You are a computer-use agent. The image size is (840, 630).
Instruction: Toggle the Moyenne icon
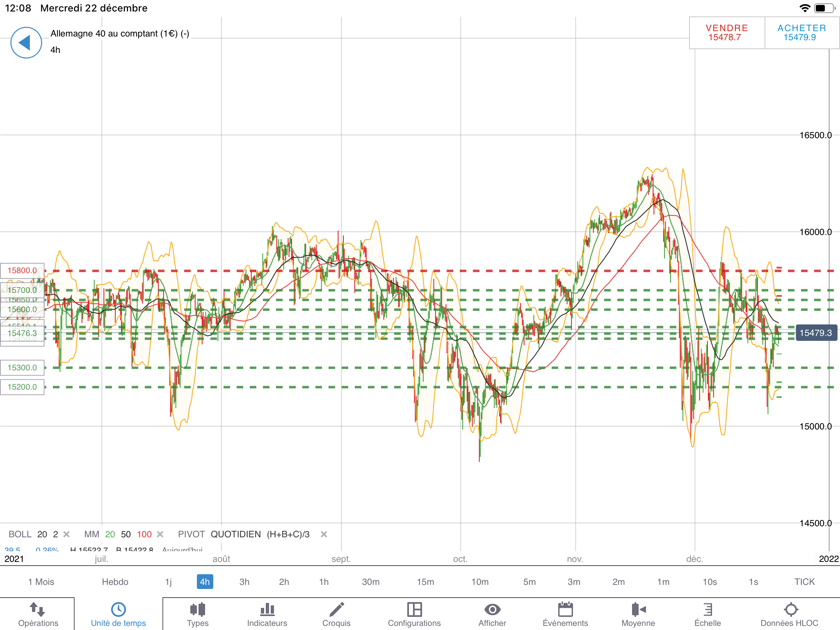pyautogui.click(x=638, y=609)
